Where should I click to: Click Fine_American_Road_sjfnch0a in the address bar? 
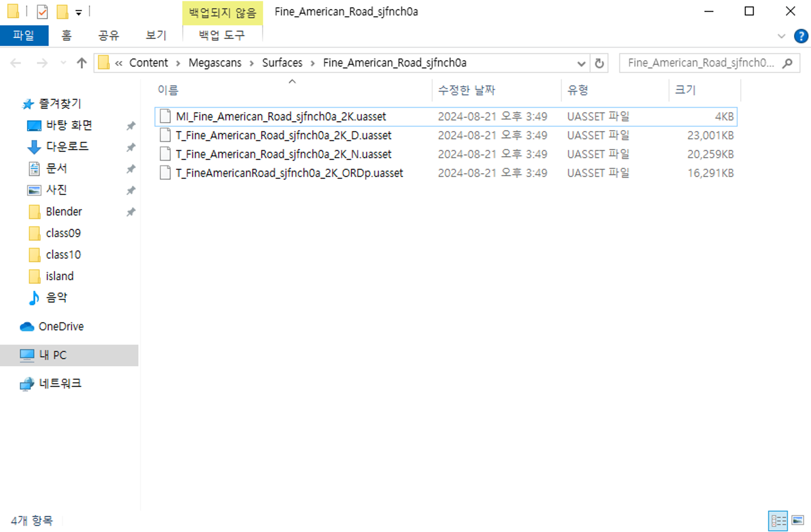395,63
